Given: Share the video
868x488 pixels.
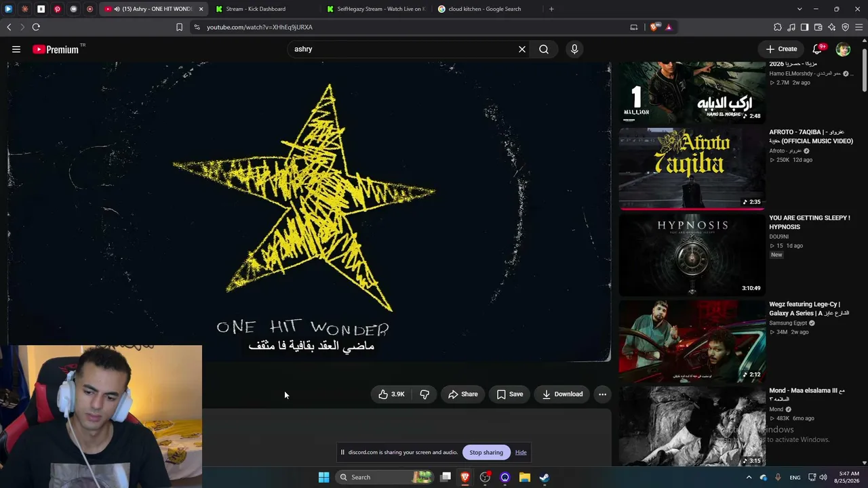Looking at the screenshot, I should (463, 394).
